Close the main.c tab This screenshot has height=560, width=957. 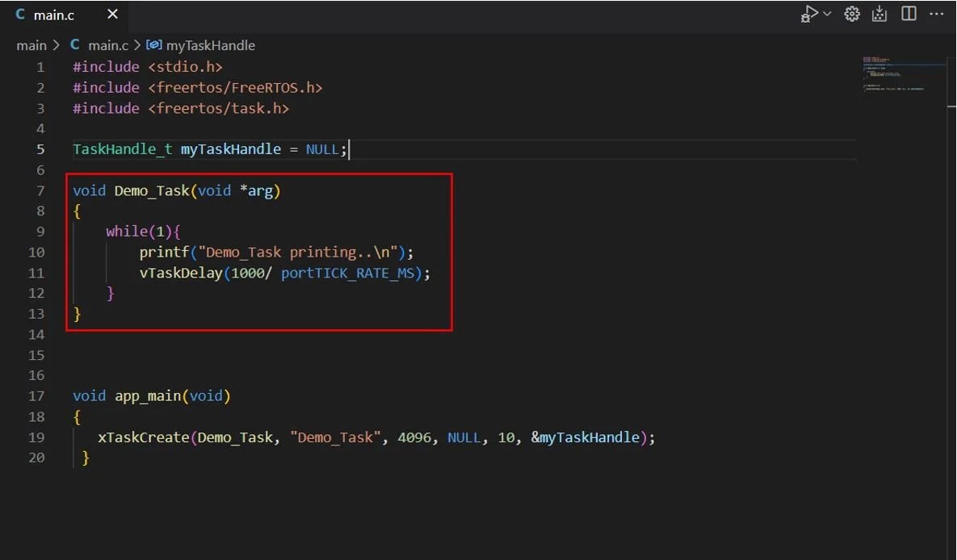point(112,14)
